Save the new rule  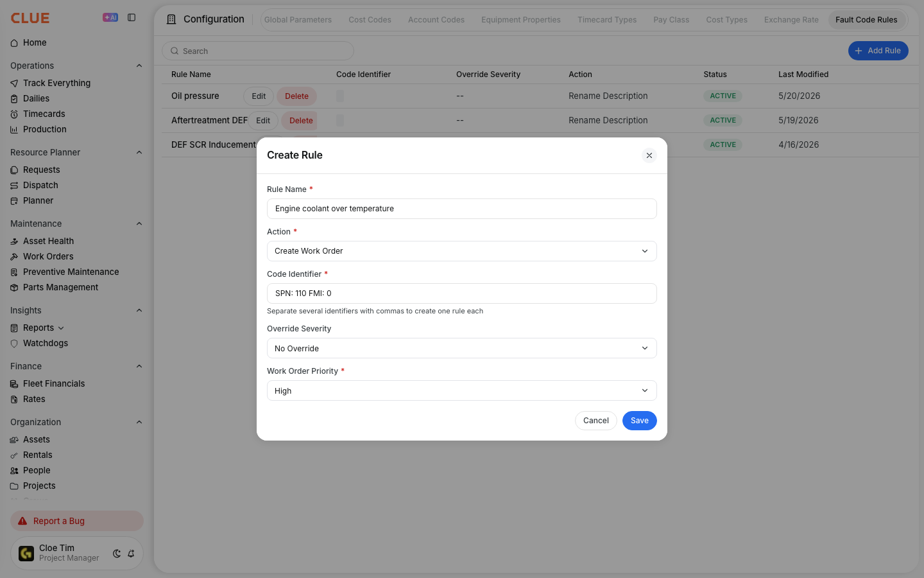[640, 421]
